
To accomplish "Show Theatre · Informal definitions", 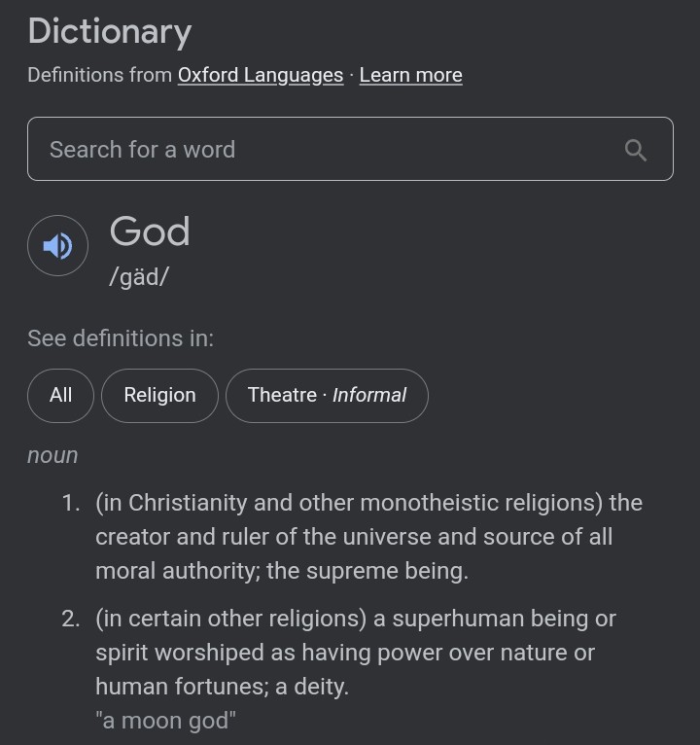I will point(327,395).
